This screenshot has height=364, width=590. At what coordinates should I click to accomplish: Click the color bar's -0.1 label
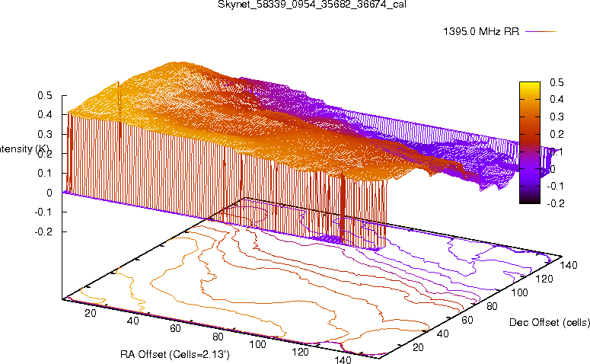[x=556, y=186]
